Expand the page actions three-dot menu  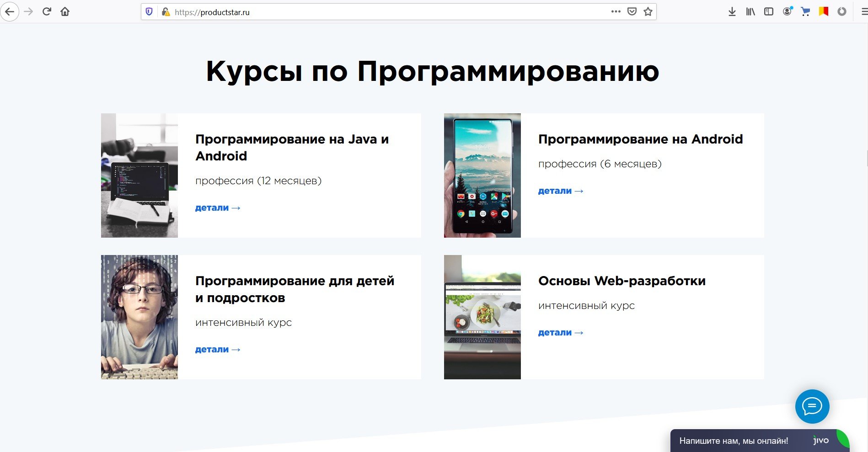coord(616,12)
